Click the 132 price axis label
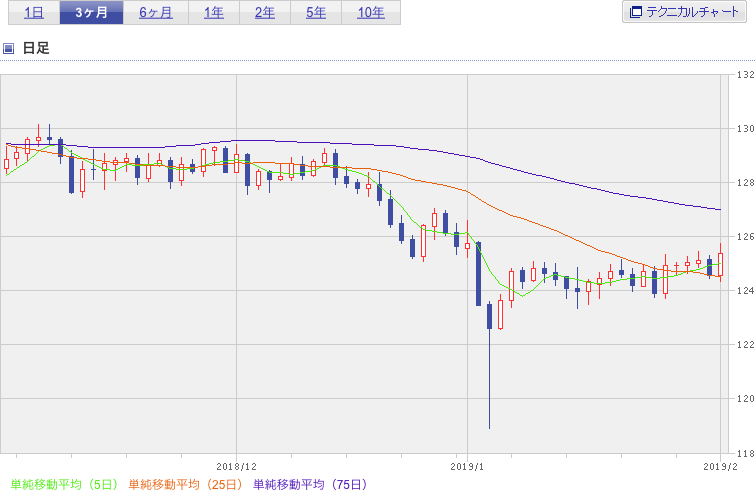755x493 pixels. tap(745, 75)
